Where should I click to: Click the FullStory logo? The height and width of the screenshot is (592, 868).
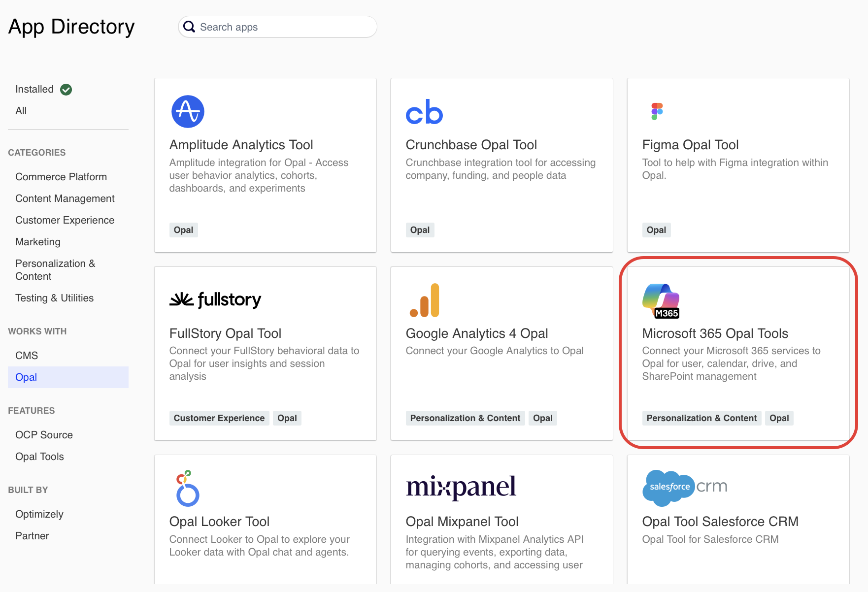click(215, 299)
